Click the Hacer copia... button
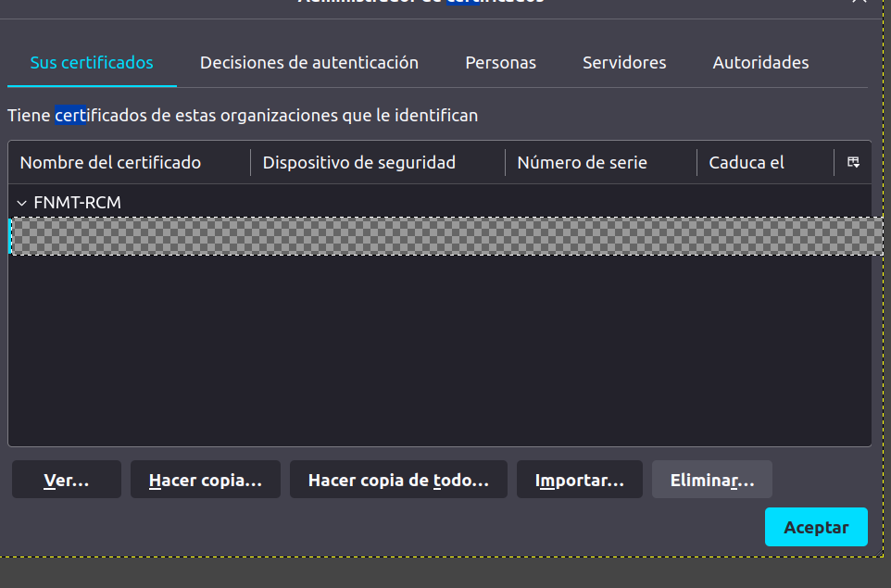The height and width of the screenshot is (588, 891). point(205,481)
